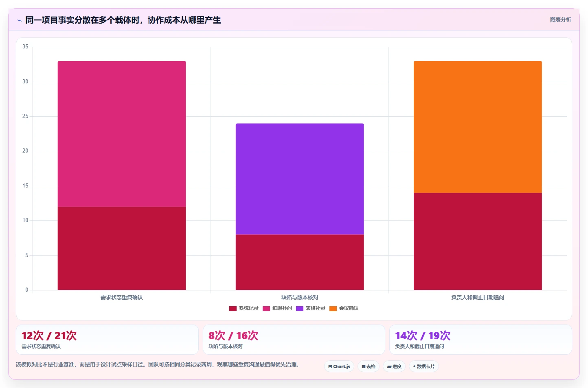Click the footnote text starting 该模拟对比不是行业基准

point(159,364)
